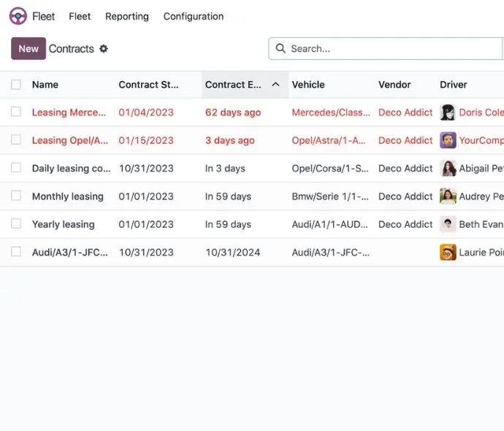Click Beth Evans' driver avatar
This screenshot has width=504, height=431.
point(448,224)
